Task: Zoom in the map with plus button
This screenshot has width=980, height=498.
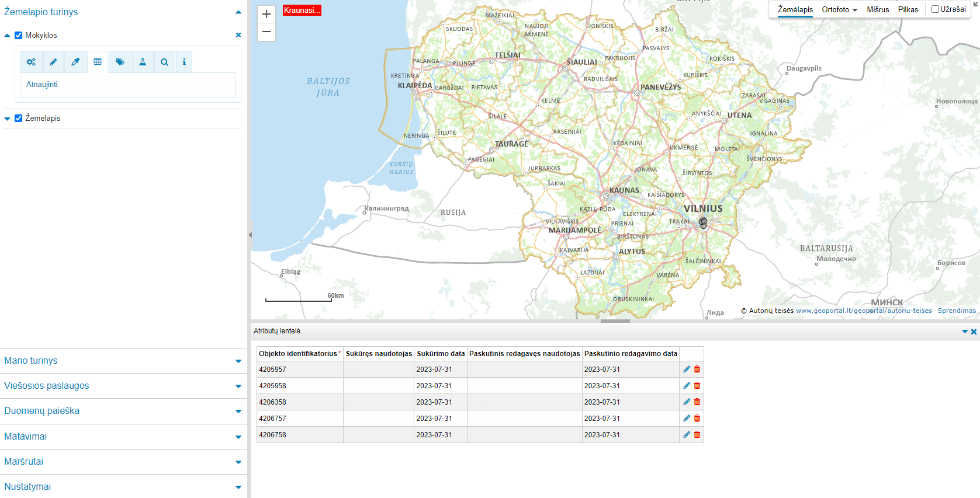Action: pos(266,15)
